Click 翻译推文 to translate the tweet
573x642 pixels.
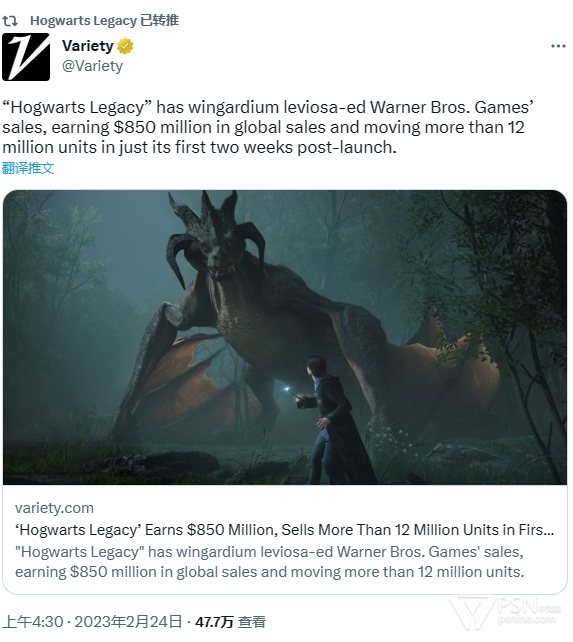click(28, 168)
